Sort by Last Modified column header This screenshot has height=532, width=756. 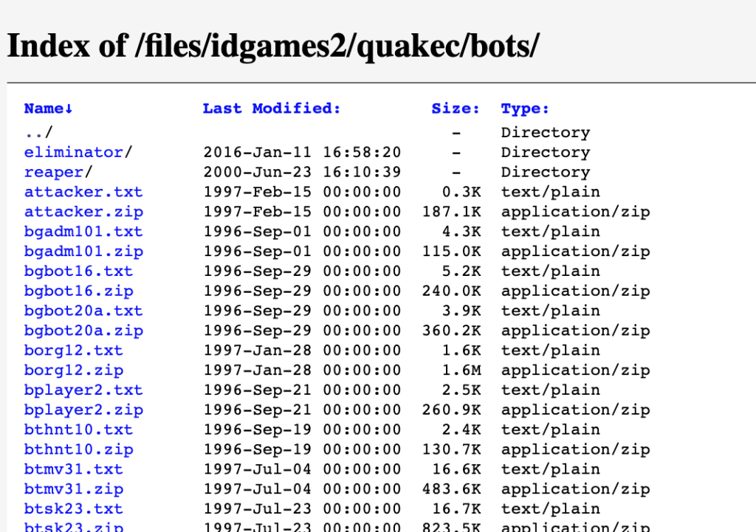click(272, 108)
